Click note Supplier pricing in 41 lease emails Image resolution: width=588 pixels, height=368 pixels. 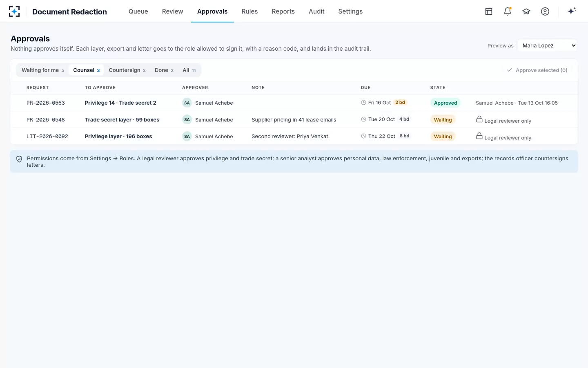tap(294, 120)
